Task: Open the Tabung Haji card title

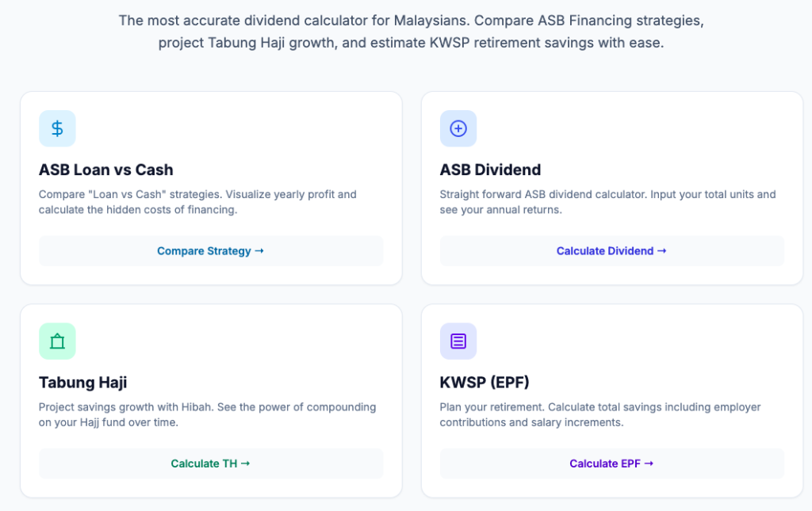Action: coord(82,383)
